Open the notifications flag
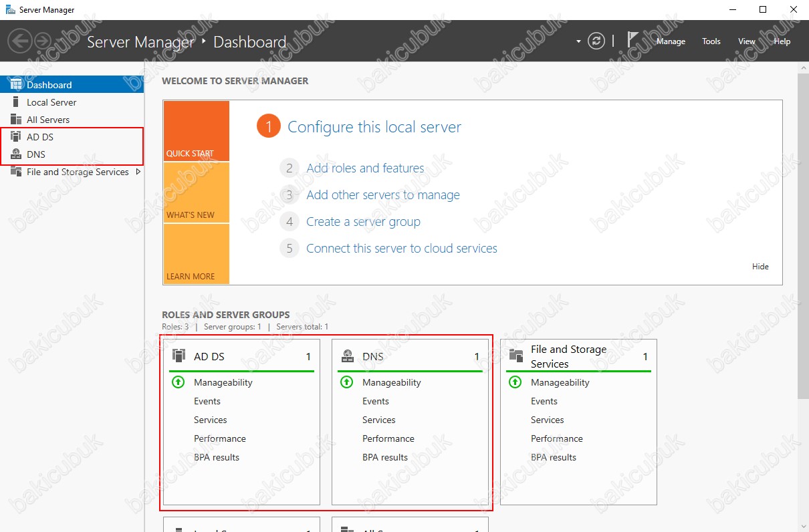Screen dimensions: 809x532 tap(633, 40)
